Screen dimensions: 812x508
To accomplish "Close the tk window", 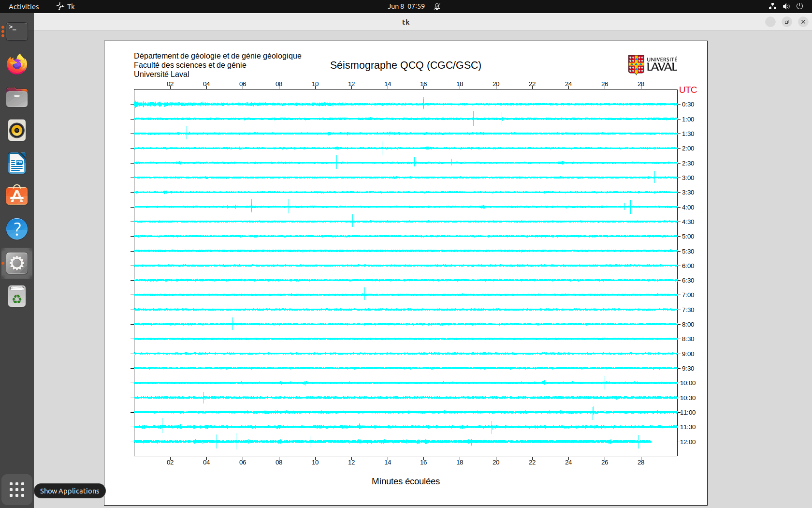I will click(x=803, y=22).
